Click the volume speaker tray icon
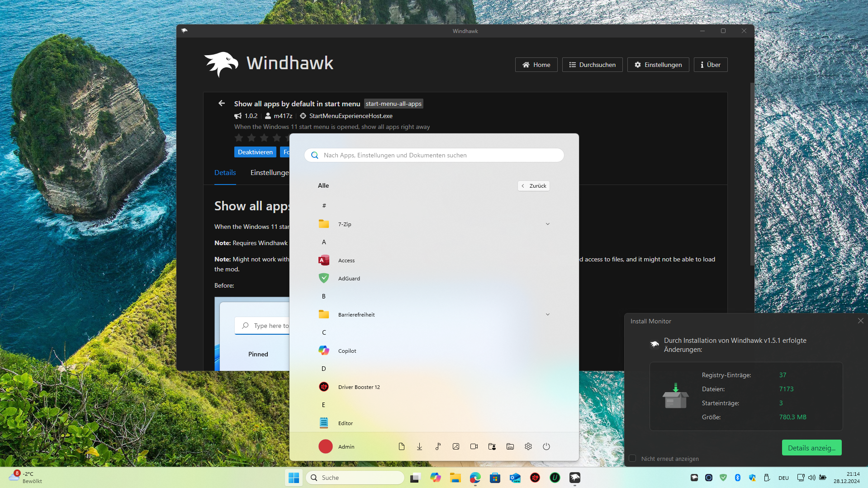The image size is (868, 488). [811, 478]
